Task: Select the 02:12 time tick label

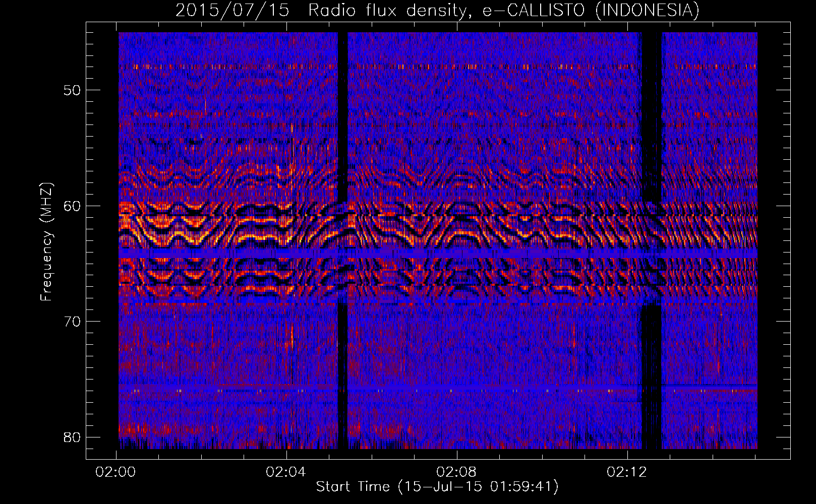Action: [627, 472]
